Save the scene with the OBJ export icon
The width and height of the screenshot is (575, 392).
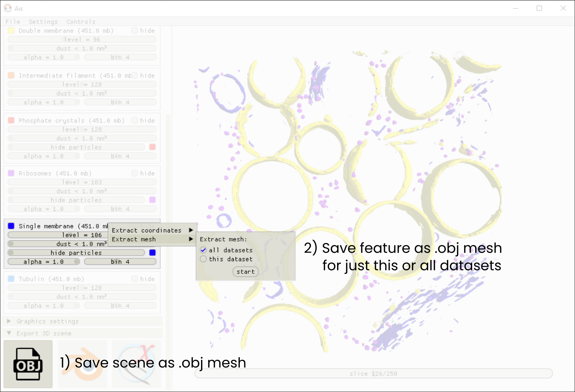point(28,364)
